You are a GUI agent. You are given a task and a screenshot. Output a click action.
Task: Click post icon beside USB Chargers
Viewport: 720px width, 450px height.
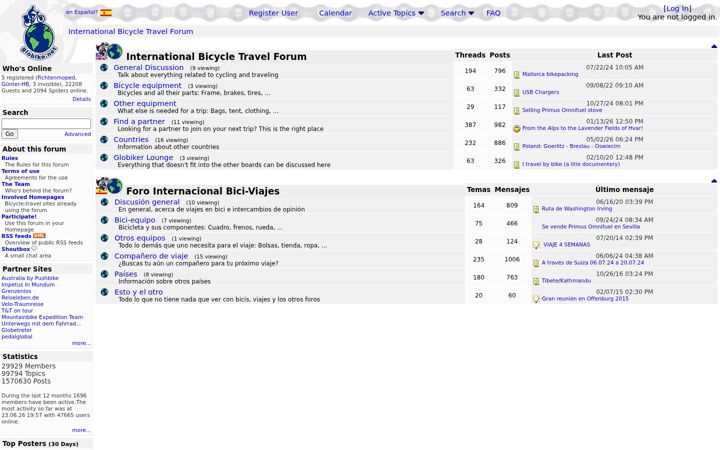[x=517, y=93]
